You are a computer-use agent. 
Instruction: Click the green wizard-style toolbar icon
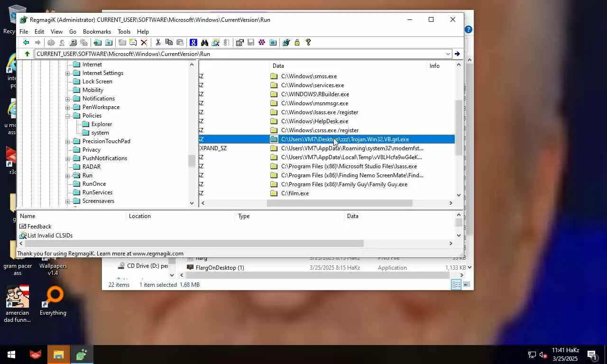pos(286,42)
